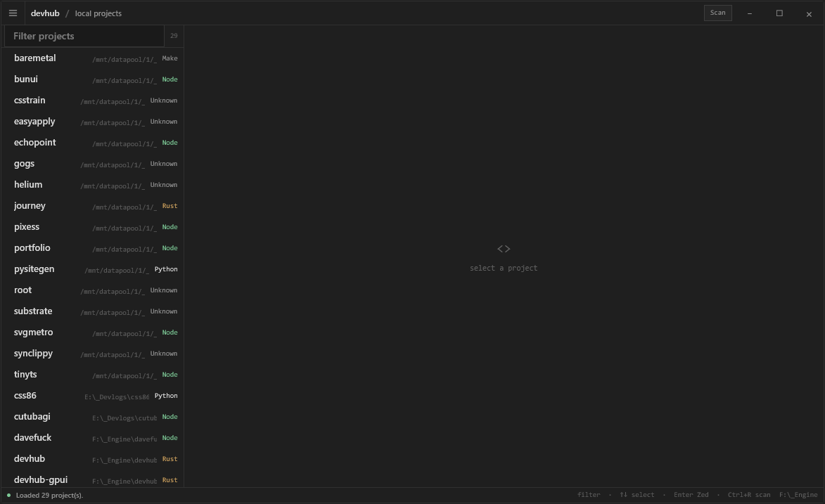Choose the svgmetro project
This screenshot has height=504, width=825.
(93, 332)
